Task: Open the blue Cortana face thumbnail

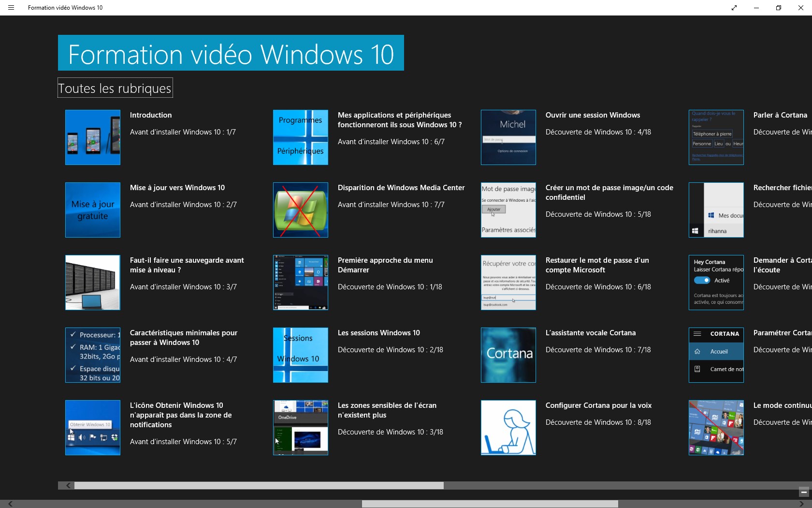Action: pyautogui.click(x=508, y=355)
